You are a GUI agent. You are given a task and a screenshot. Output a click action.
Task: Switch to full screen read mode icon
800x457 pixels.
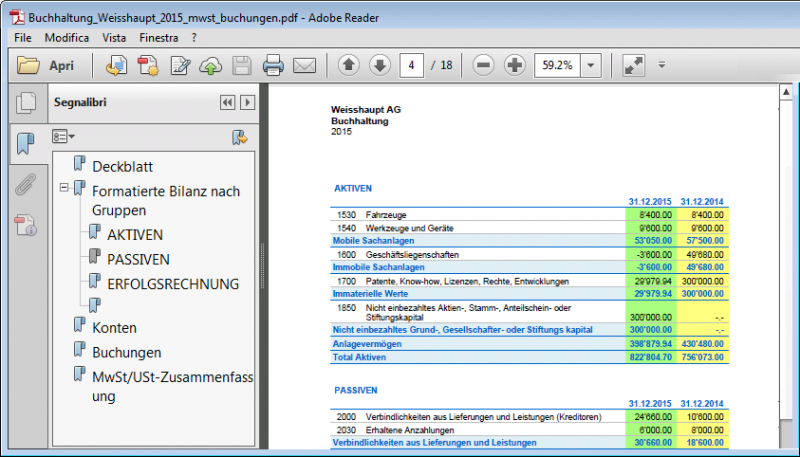coord(634,65)
